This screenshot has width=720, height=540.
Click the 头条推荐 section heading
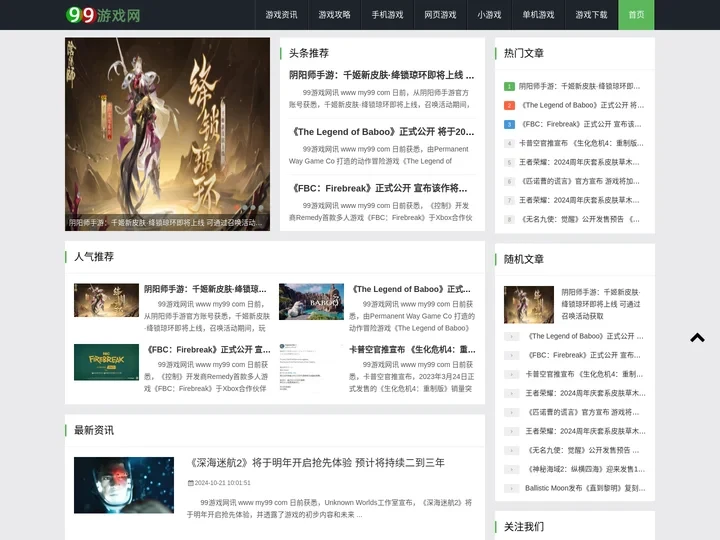[x=309, y=53]
